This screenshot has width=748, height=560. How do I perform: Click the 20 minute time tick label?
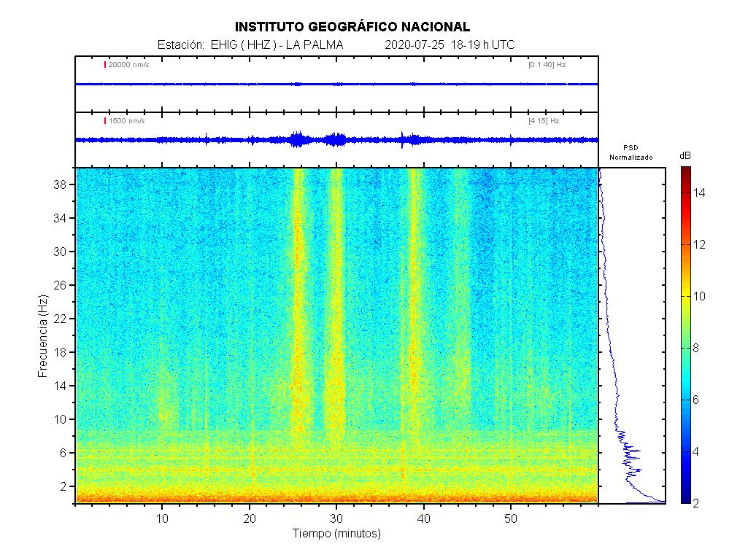click(x=250, y=518)
